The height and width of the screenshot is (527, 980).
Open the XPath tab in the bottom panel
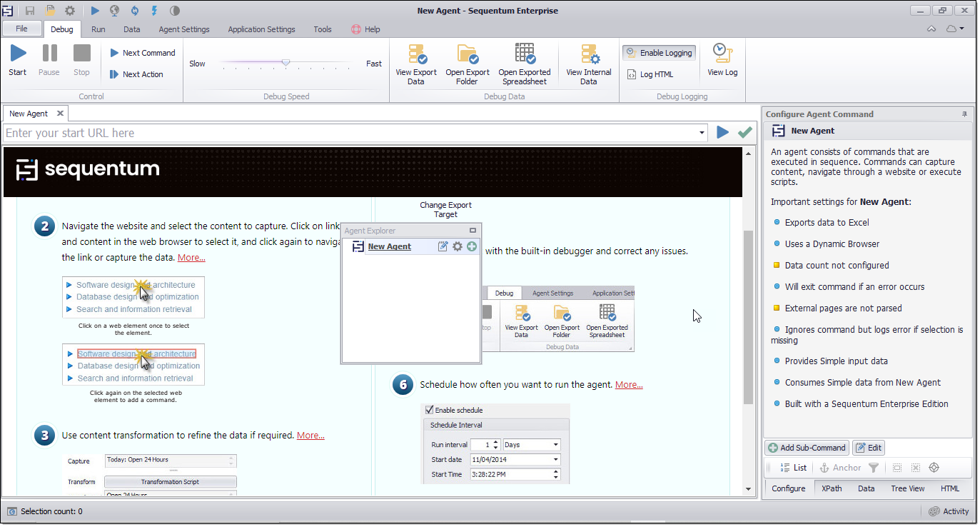pyautogui.click(x=832, y=488)
